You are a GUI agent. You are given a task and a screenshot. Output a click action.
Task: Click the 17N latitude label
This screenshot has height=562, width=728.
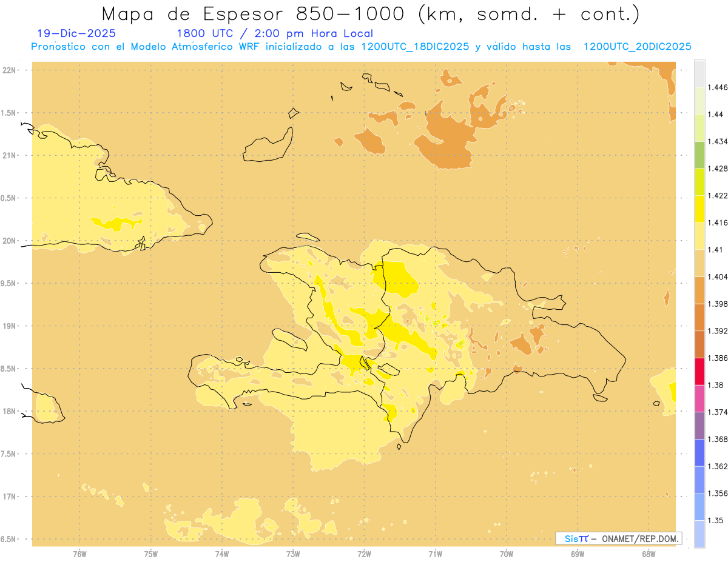click(x=10, y=497)
